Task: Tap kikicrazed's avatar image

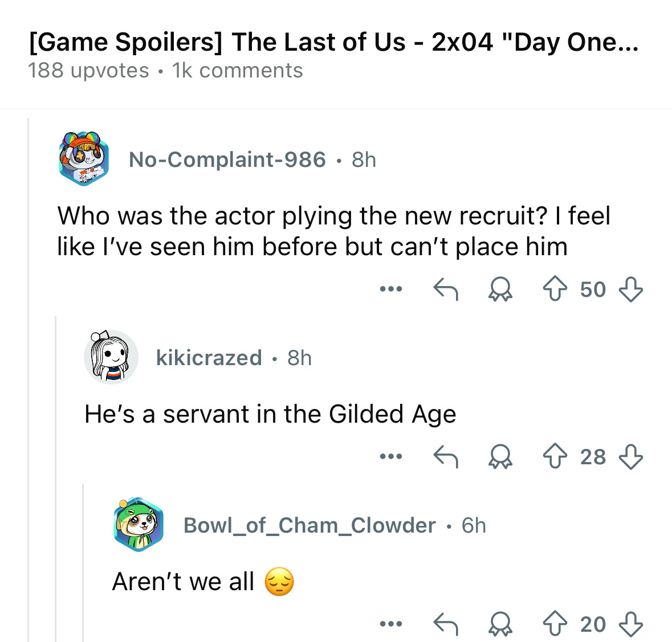Action: (111, 357)
